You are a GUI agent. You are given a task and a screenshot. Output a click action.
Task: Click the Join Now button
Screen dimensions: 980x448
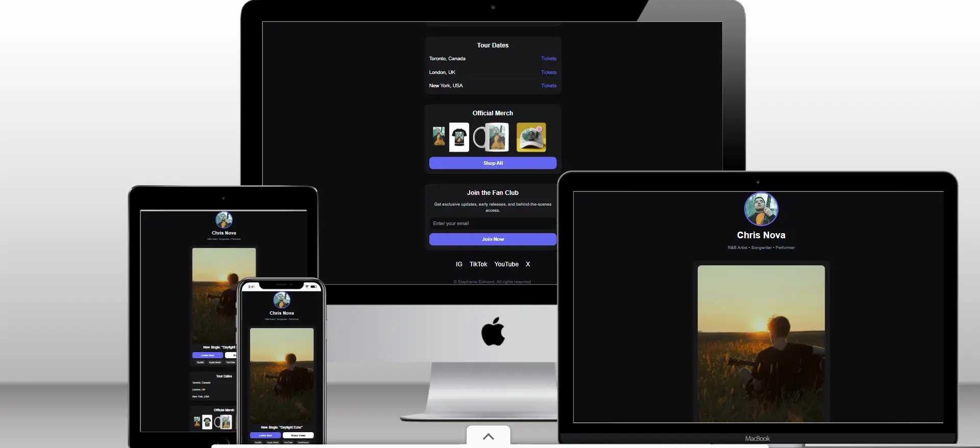tap(493, 239)
